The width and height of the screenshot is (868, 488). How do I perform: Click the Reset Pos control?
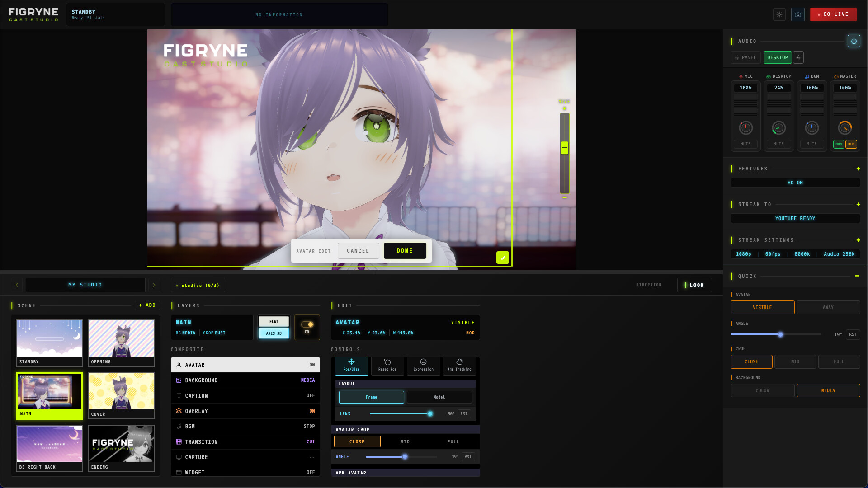387,366
